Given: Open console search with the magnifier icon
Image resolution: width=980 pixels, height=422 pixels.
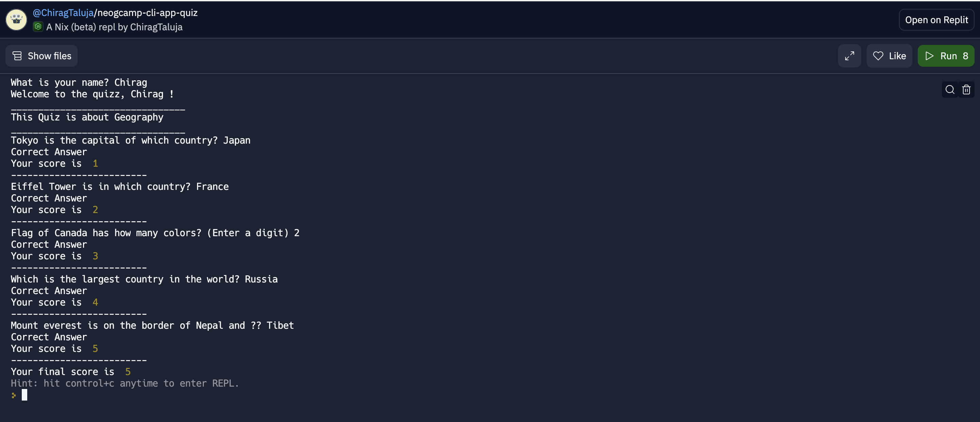Looking at the screenshot, I should 950,90.
